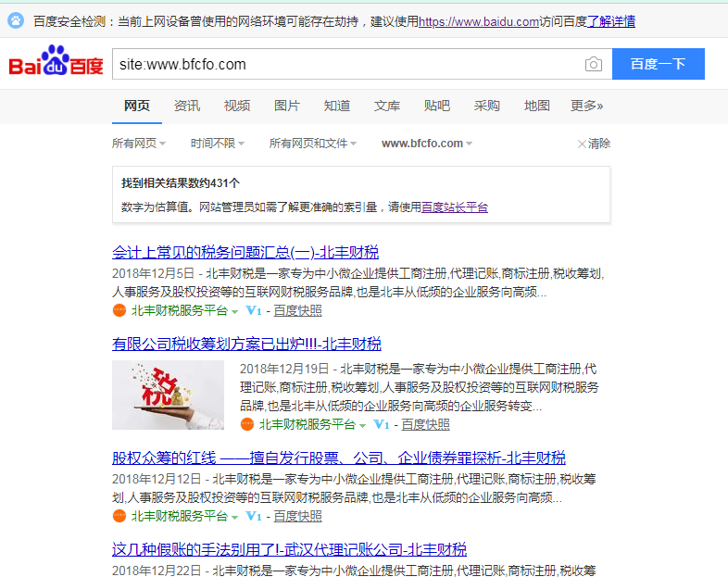
Task: Click orange site icon in first result
Action: [119, 310]
